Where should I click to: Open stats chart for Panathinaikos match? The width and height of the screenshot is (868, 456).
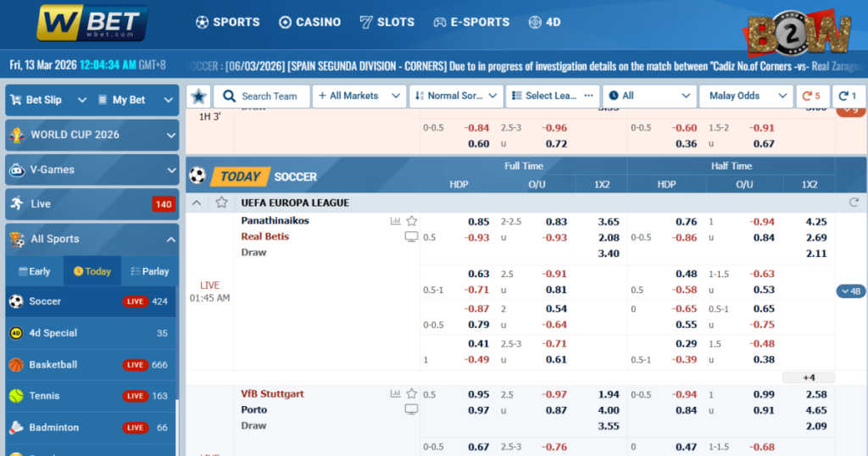395,221
